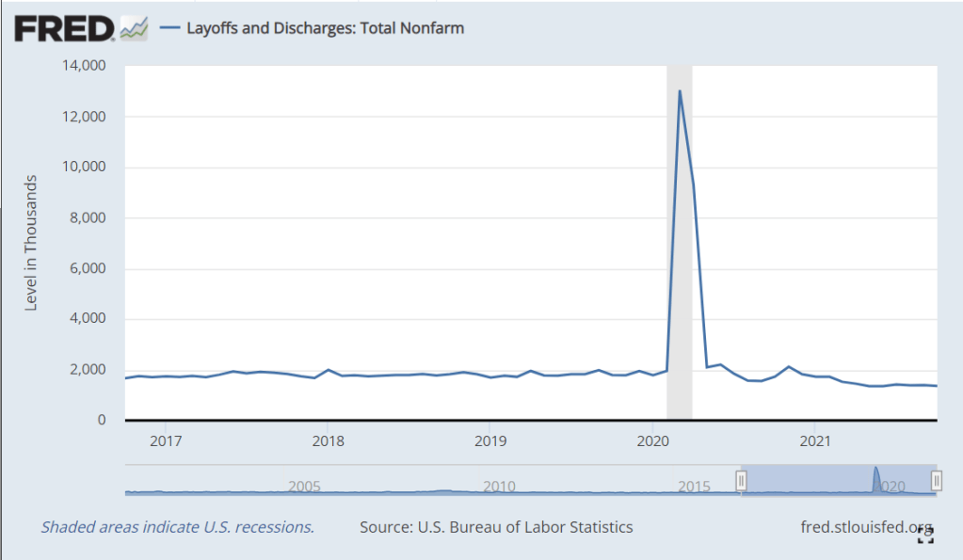The width and height of the screenshot is (963, 560).
Task: Click the 14,000 y-axis label
Action: [84, 66]
